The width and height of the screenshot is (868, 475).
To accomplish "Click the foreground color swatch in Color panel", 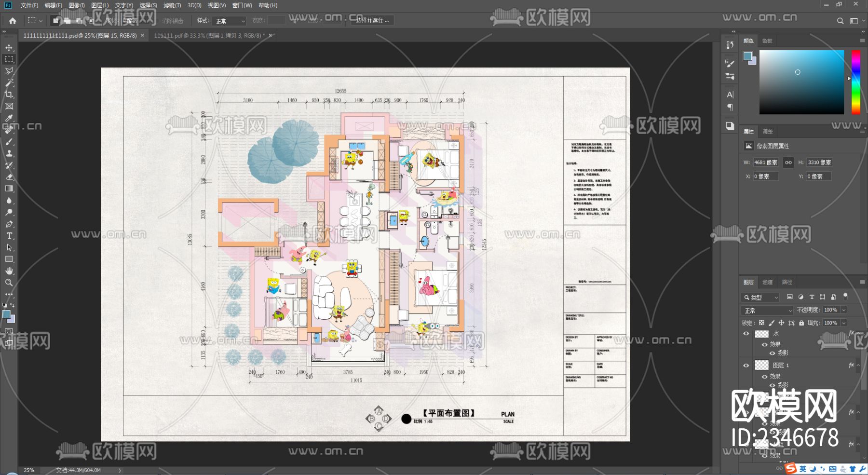I will [747, 56].
